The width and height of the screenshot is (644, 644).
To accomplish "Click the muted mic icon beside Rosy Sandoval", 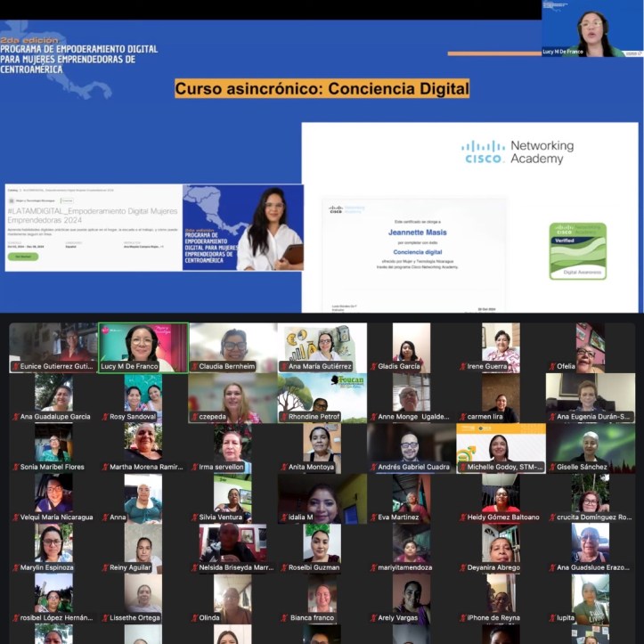I will point(105,417).
